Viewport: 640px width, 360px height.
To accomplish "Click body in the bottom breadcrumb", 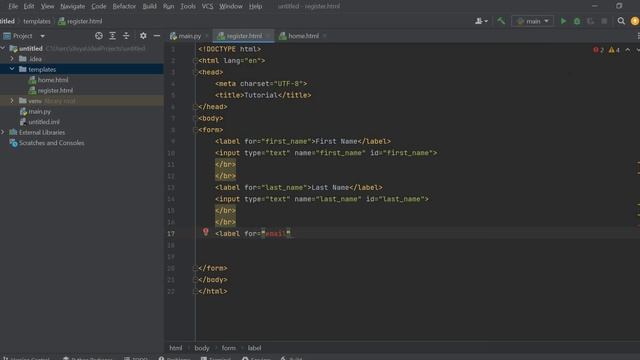I will [x=202, y=348].
